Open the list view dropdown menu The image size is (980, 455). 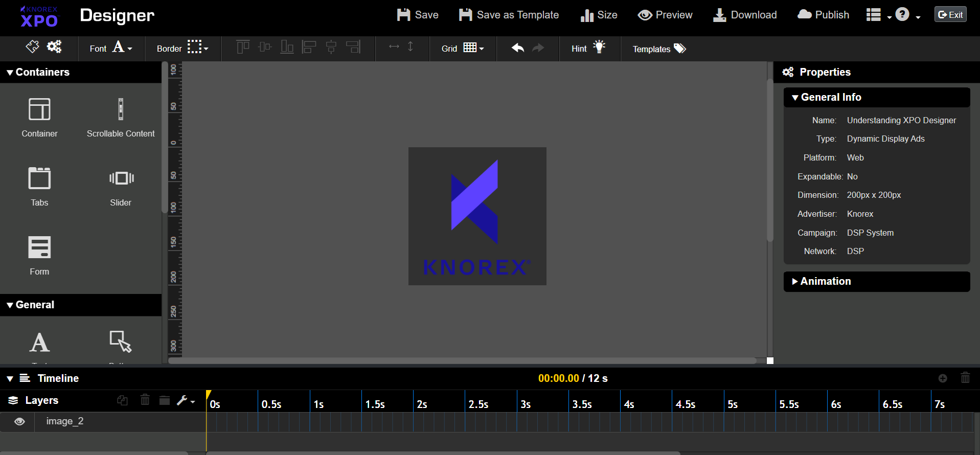pyautogui.click(x=879, y=15)
